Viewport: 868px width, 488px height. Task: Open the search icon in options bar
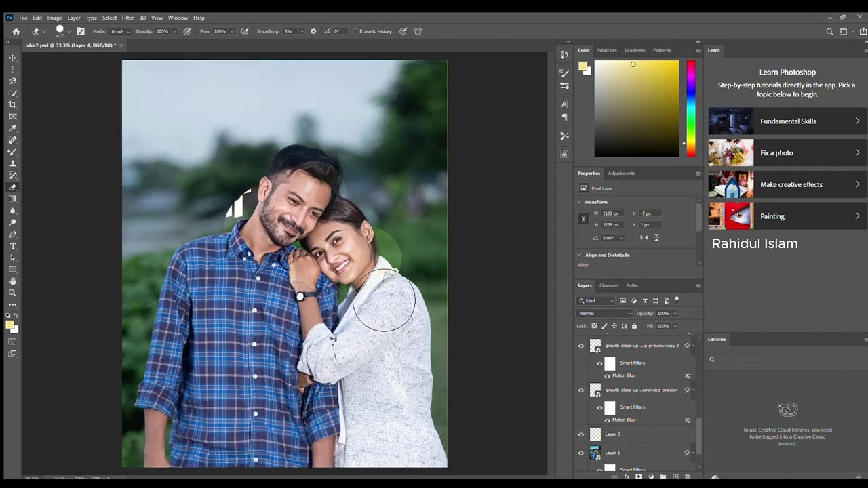[x=829, y=31]
